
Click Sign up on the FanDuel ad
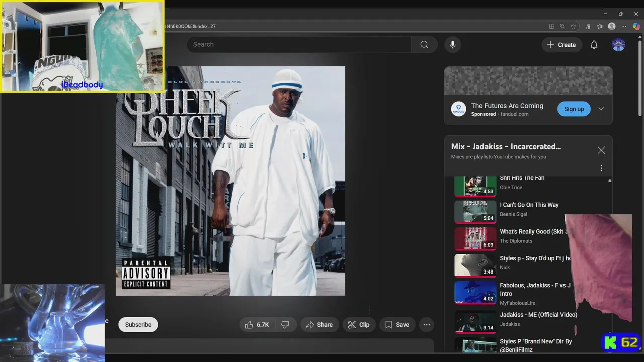point(574,109)
